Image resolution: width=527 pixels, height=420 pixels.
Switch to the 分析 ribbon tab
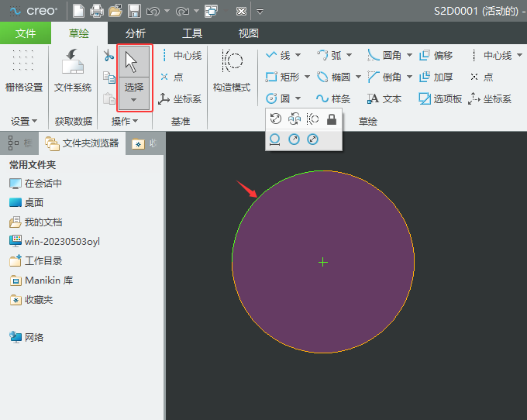[136, 33]
